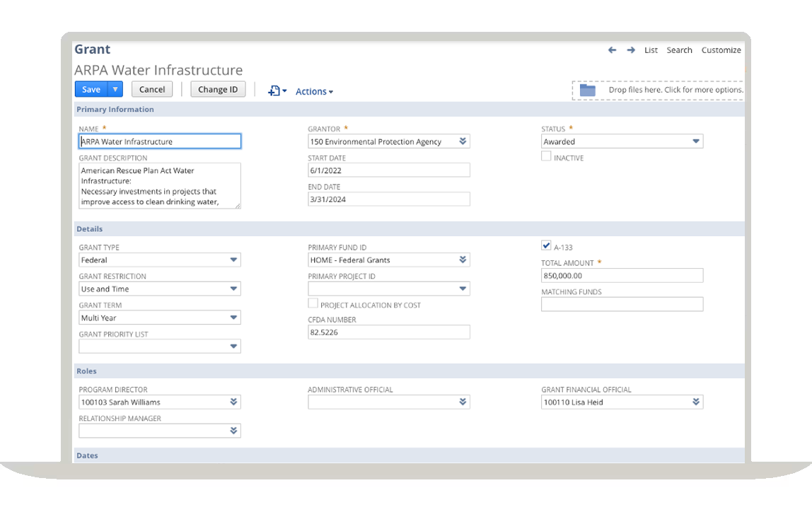This screenshot has height=512, width=812.
Task: Click the back arrow navigation icon
Action: pyautogui.click(x=613, y=50)
